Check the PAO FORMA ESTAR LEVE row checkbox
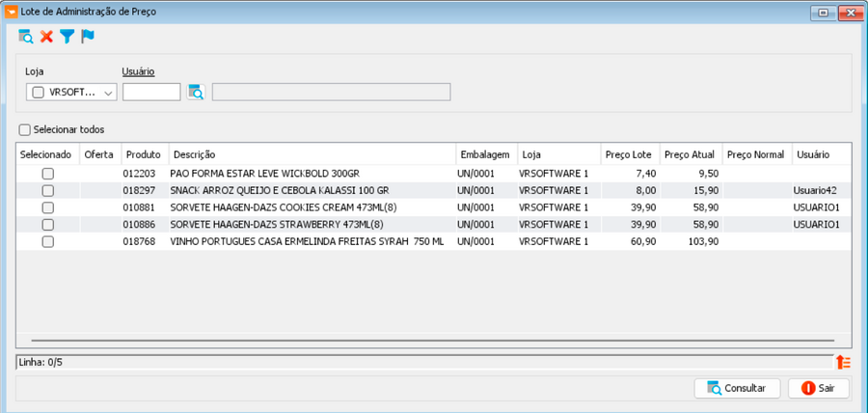 point(48,174)
